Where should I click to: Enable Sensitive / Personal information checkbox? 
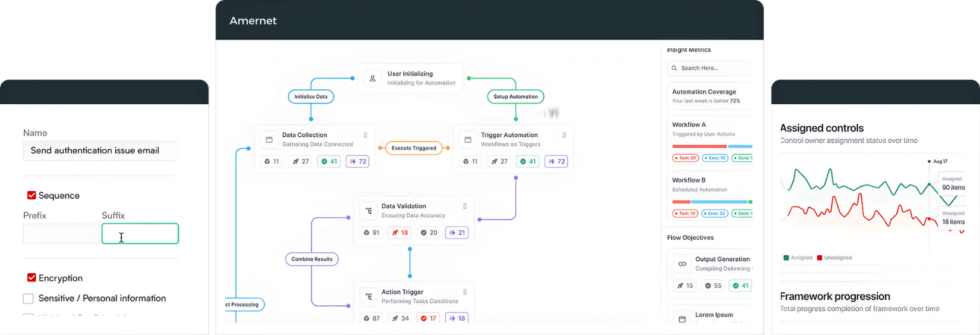(x=29, y=299)
